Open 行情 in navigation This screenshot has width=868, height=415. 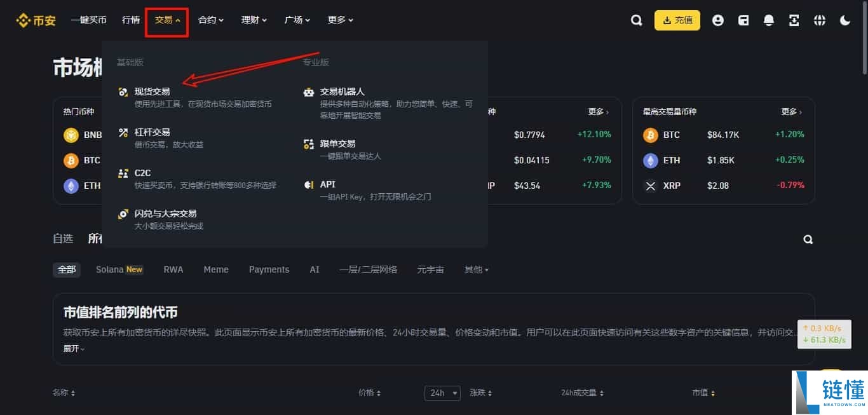tap(131, 20)
